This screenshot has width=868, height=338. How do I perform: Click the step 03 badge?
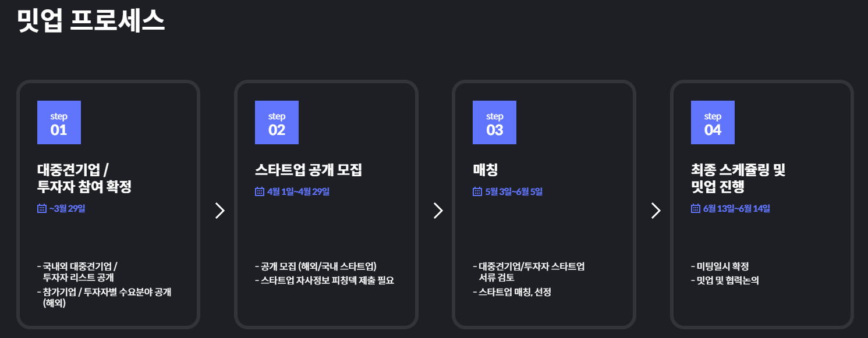[494, 122]
